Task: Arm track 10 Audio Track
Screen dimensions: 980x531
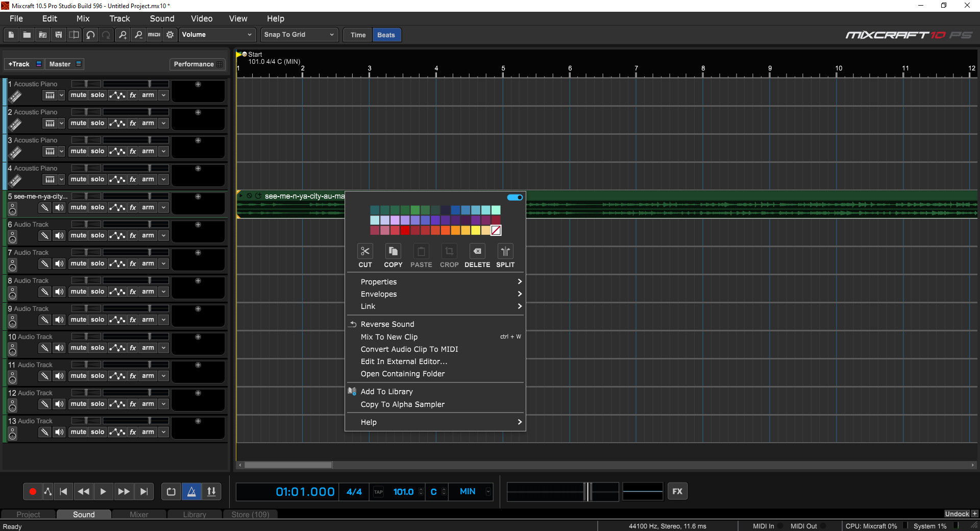Action: (148, 348)
